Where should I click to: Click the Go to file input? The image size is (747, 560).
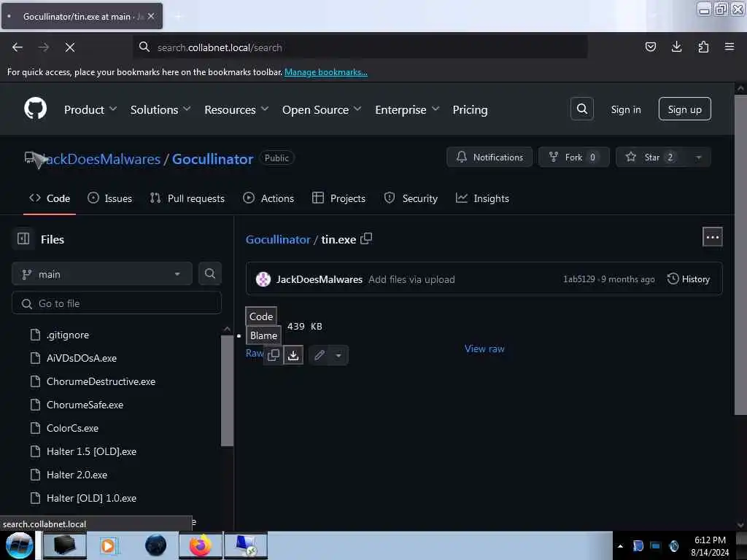click(117, 303)
